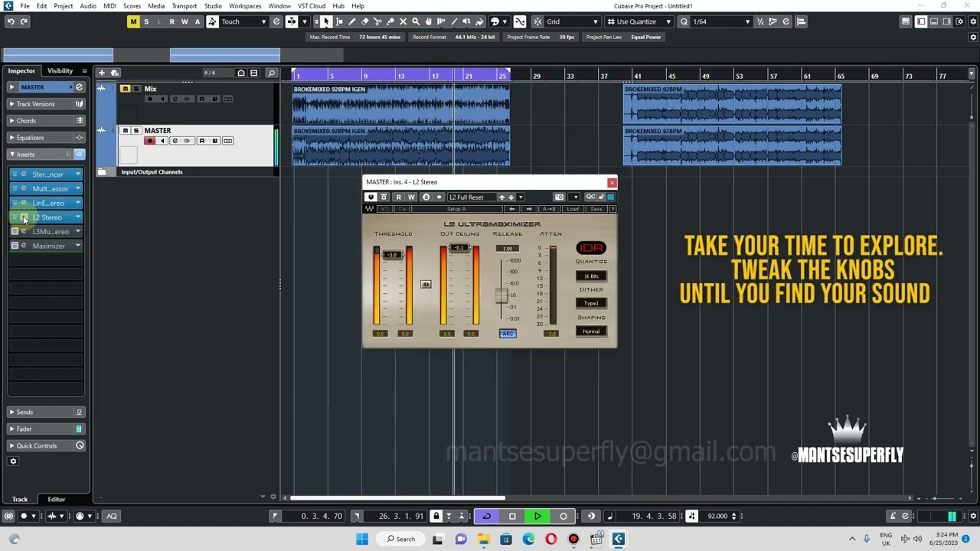
Task: Click Windows Start button
Action: [362, 539]
